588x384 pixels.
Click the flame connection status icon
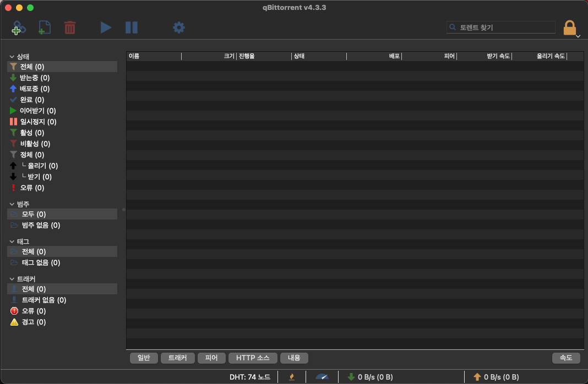point(292,377)
